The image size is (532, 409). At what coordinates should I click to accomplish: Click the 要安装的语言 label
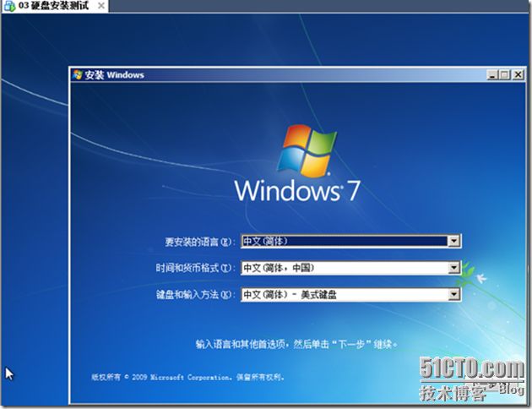coord(199,242)
